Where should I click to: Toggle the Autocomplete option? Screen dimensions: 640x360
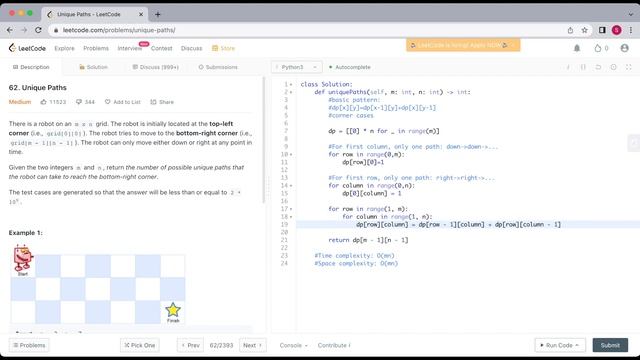[350, 67]
